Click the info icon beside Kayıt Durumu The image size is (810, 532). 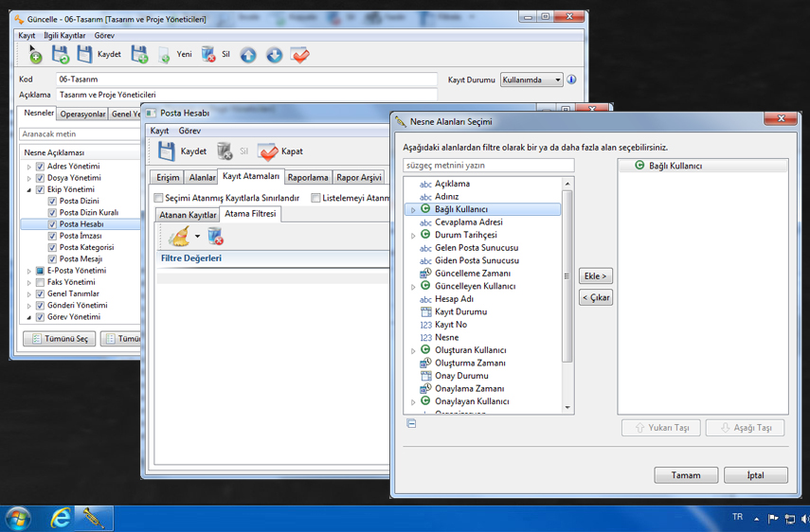(x=571, y=80)
